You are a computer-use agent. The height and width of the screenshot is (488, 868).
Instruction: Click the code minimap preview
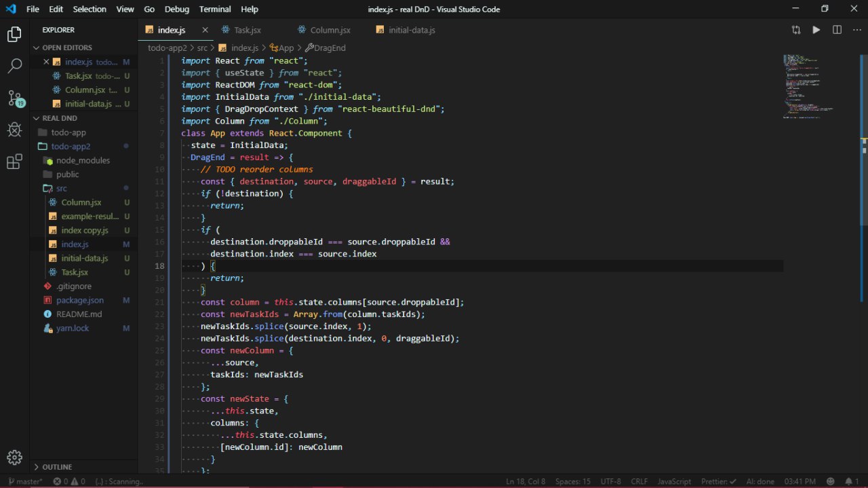[807, 88]
